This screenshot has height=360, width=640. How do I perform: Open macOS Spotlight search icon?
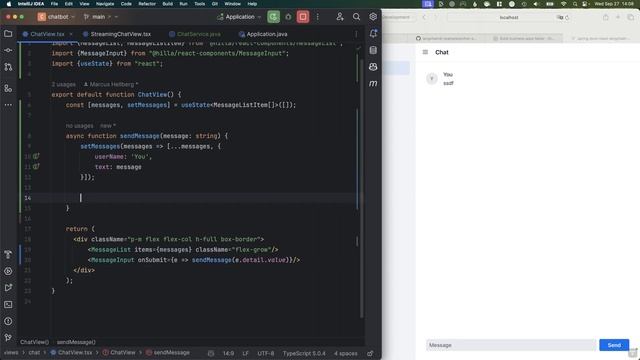575,4
